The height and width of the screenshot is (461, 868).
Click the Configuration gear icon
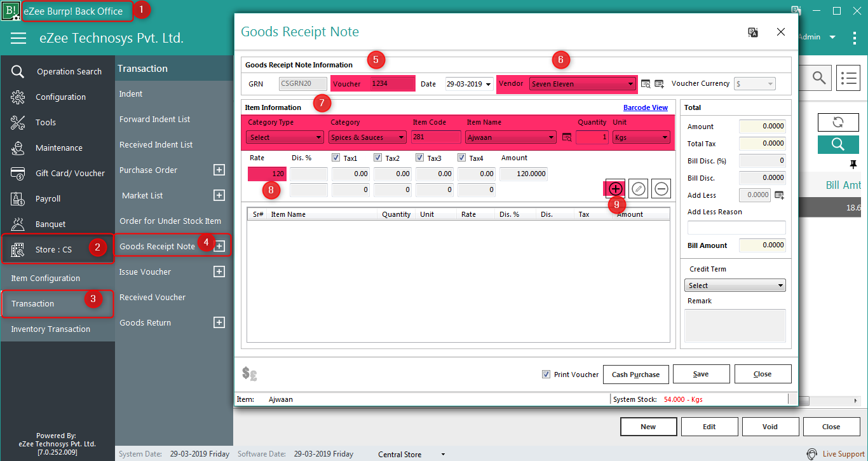tap(18, 97)
